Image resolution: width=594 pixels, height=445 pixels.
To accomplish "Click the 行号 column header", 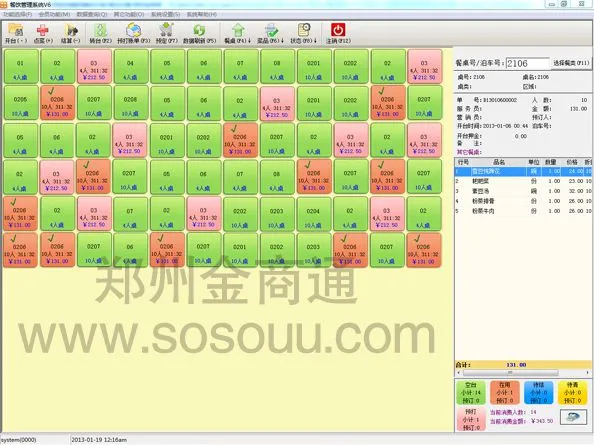I will pos(463,162).
